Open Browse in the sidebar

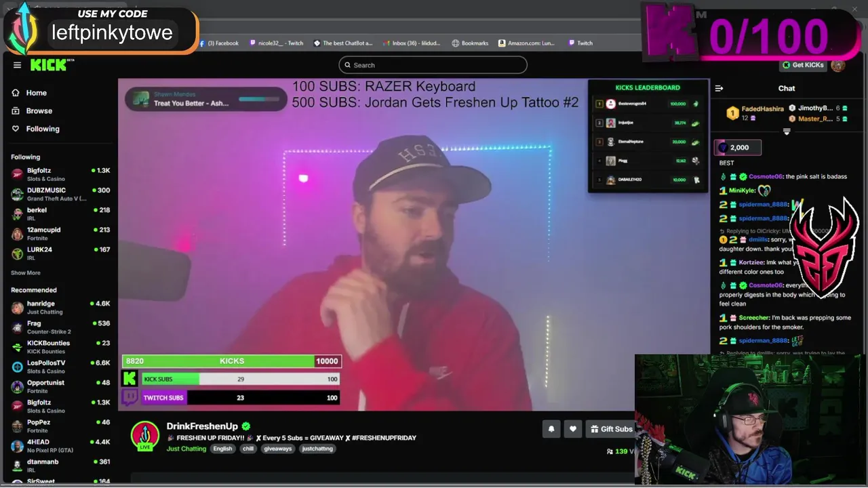[x=39, y=110]
